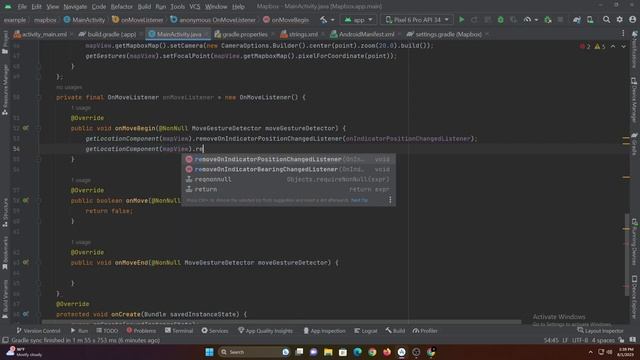Open Windows Start button on taskbar

click(209, 352)
